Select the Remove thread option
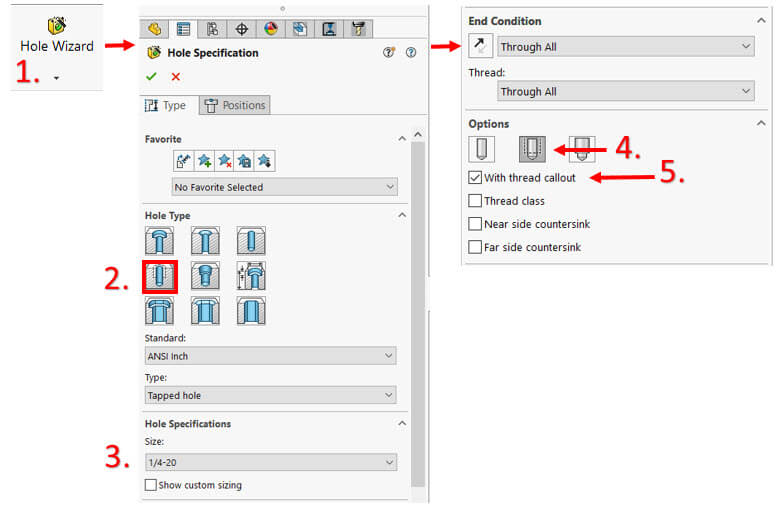This screenshot has height=507, width=776. [x=582, y=150]
